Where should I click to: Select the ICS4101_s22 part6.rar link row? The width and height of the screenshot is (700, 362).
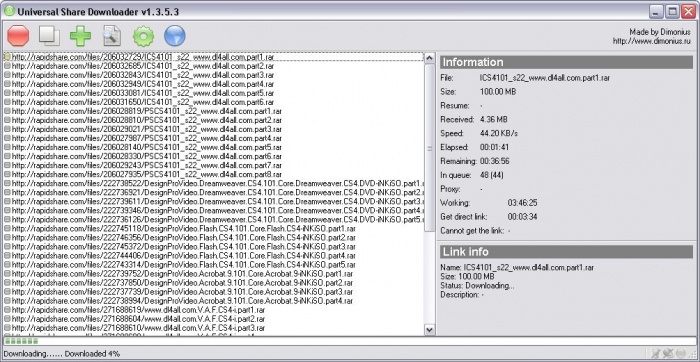point(213,102)
